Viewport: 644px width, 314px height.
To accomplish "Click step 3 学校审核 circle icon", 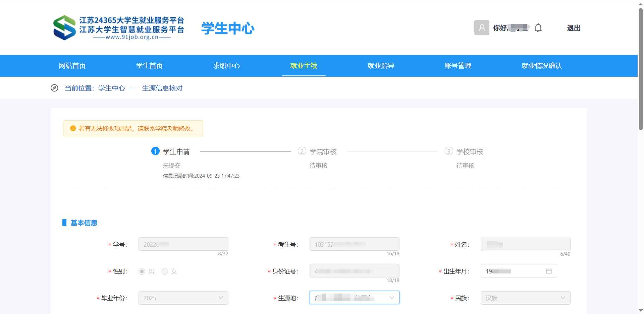I will (x=449, y=151).
